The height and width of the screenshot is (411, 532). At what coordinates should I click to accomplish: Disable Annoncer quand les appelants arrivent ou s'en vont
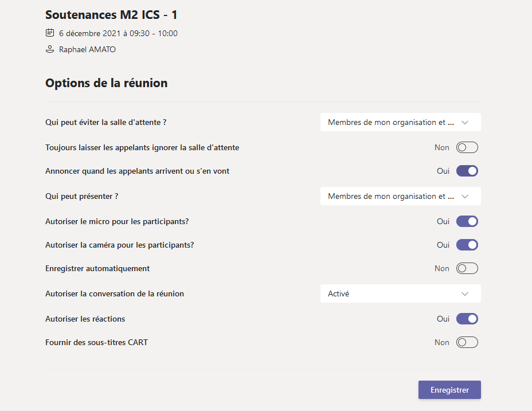point(467,171)
